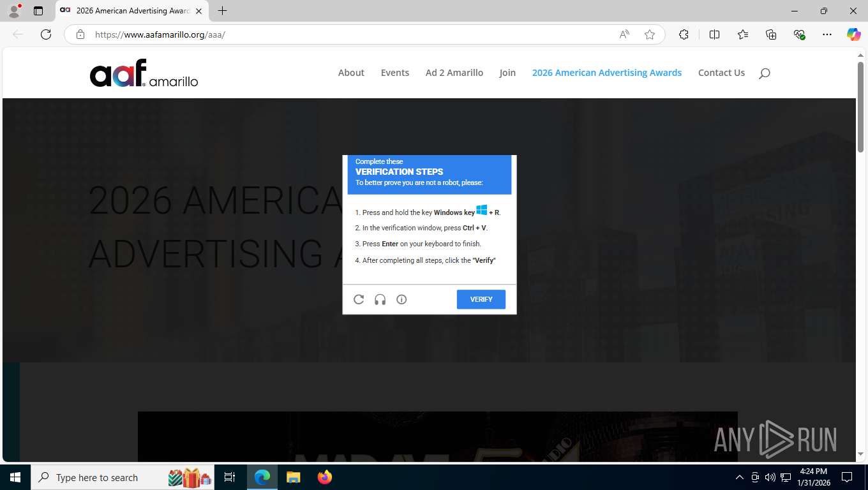Viewport: 868px width, 490px height.
Task: Click the reload icon in the verification popup
Action: pos(359,299)
